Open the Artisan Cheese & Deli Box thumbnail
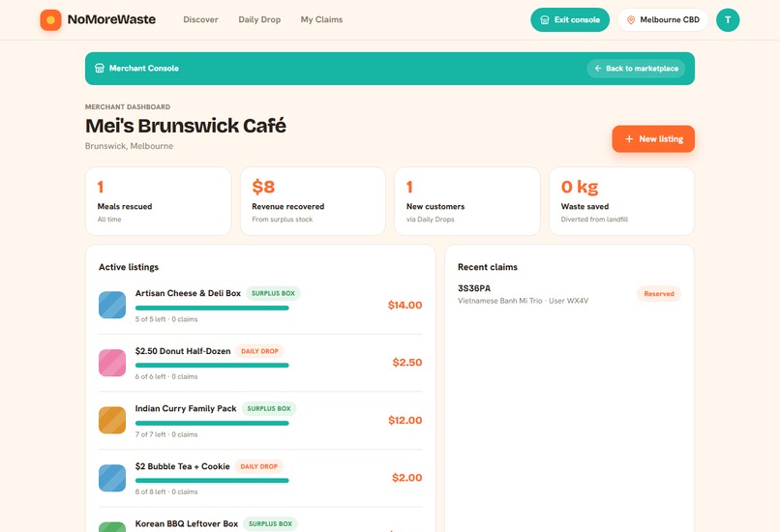 tap(112, 305)
